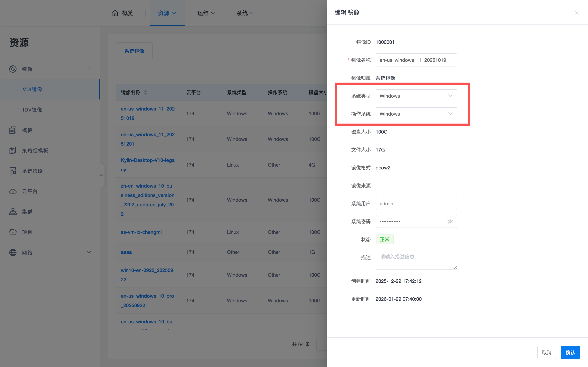Toggle password visibility eye icon

coord(450,221)
